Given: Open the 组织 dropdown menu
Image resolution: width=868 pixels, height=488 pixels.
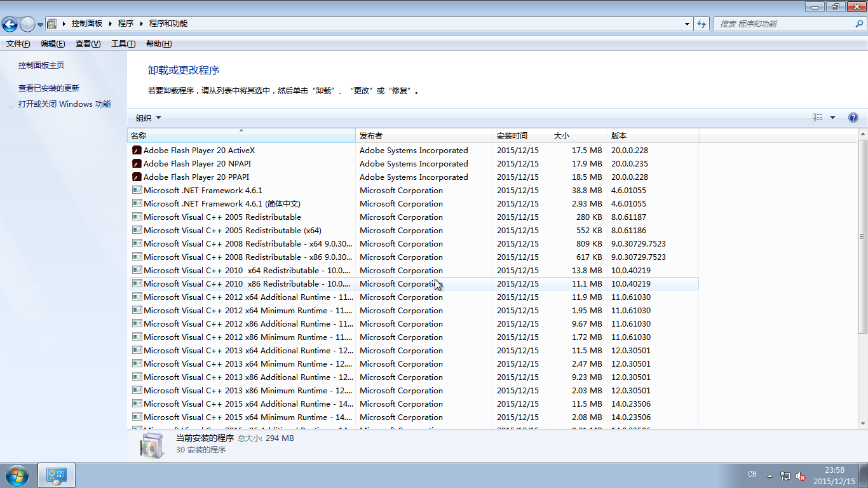Looking at the screenshot, I should 148,118.
